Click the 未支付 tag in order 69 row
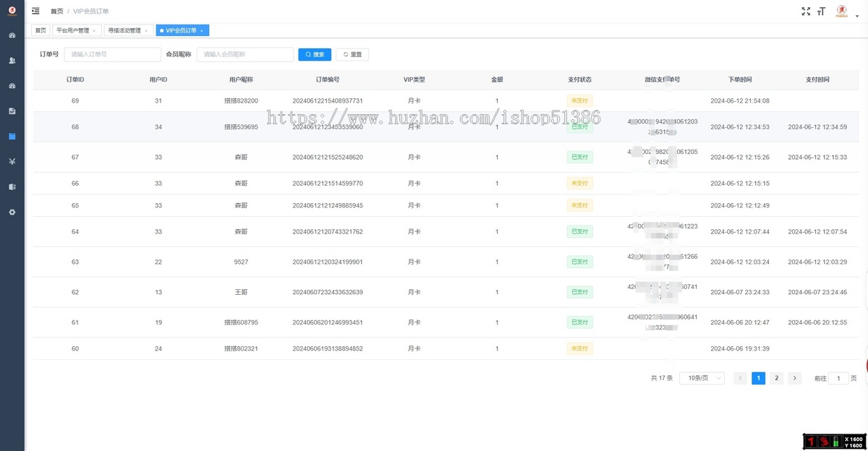Screen dimensions: 868x451 [x=579, y=100]
